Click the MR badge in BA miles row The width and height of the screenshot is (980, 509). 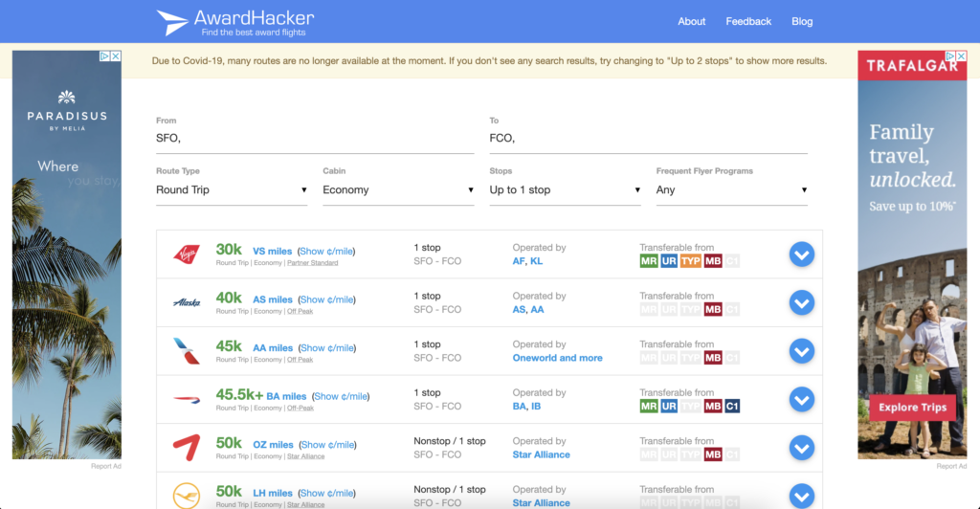[x=648, y=406]
